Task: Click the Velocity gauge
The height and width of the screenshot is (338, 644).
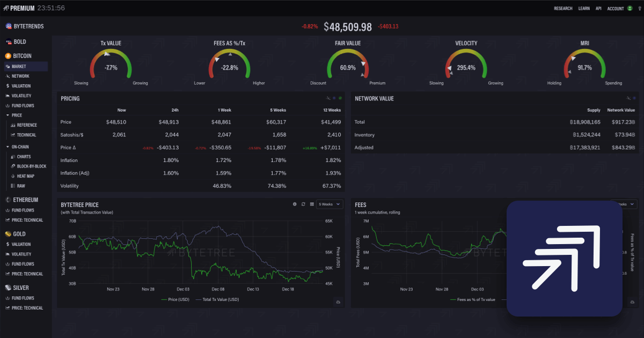Action: coord(466,64)
